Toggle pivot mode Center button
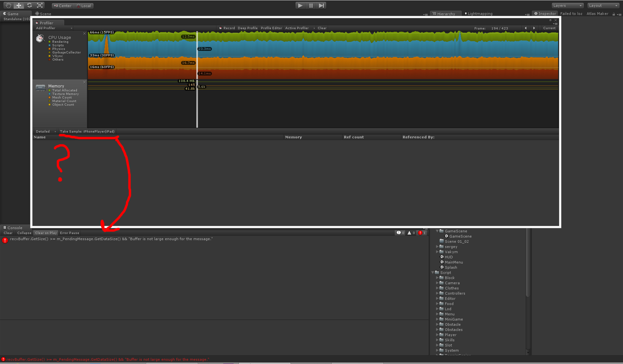The image size is (623, 364). [x=62, y=6]
